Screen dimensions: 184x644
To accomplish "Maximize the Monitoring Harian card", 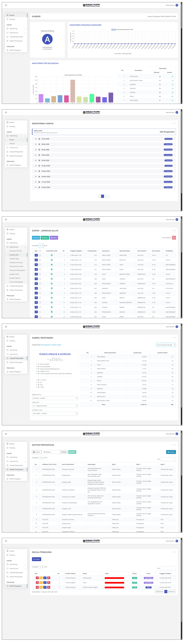I will [x=174, y=124].
